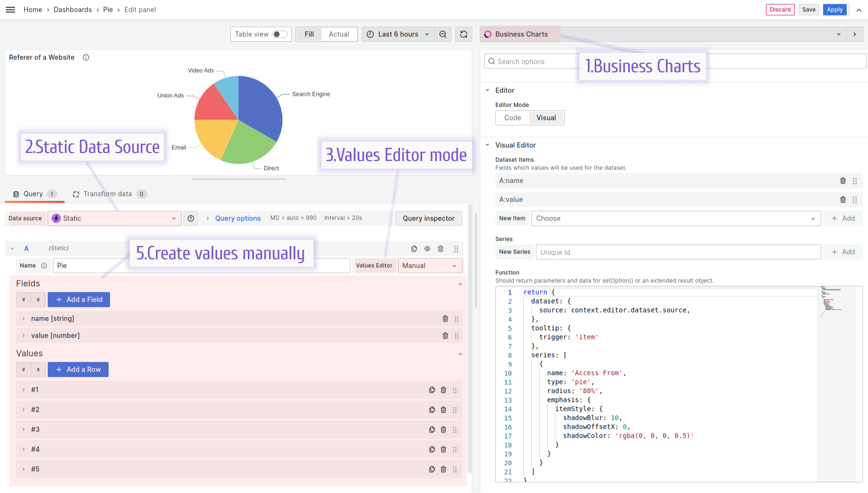Viewport: 868px width, 493px height.
Task: Click the data source help icon
Action: (191, 218)
